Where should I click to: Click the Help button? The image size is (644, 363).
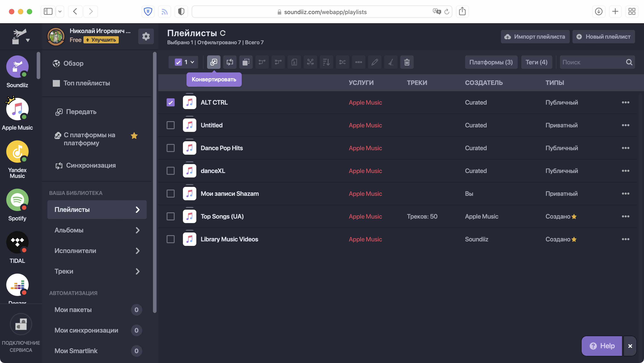602,346
